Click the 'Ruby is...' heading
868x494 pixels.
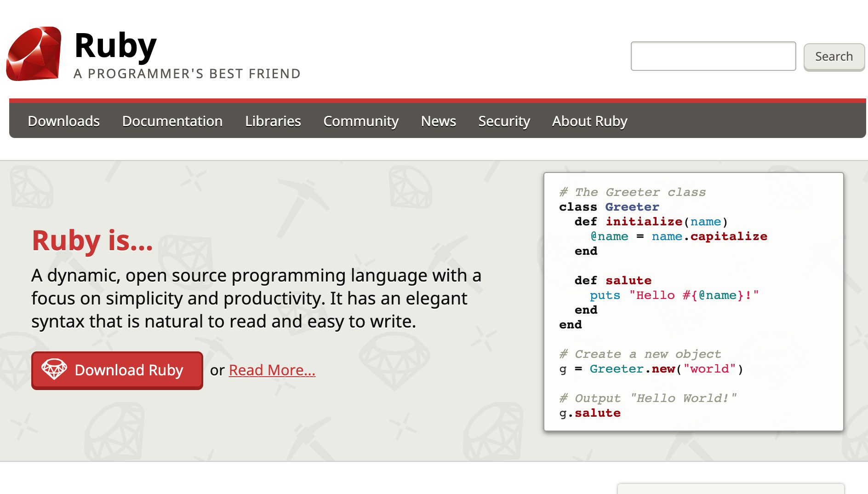click(92, 241)
